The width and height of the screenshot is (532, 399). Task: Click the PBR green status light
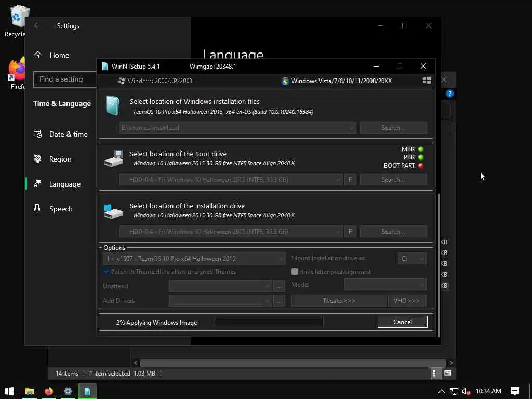click(x=421, y=157)
